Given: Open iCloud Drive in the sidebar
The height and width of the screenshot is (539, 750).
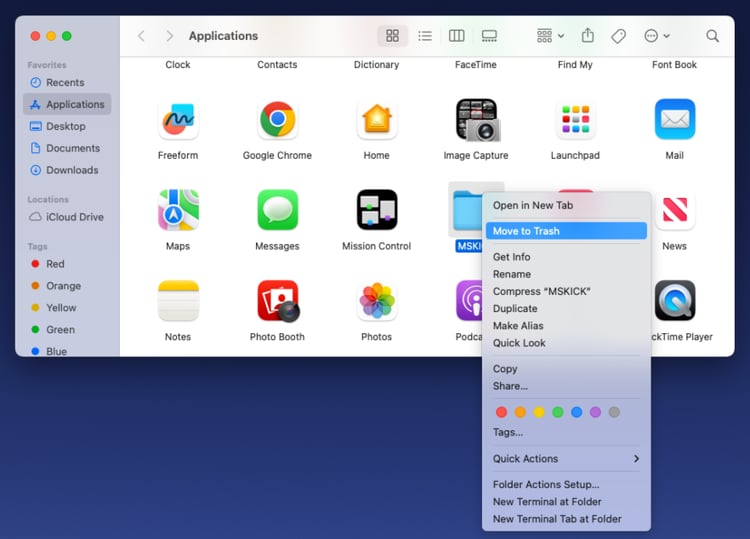Looking at the screenshot, I should 67,217.
